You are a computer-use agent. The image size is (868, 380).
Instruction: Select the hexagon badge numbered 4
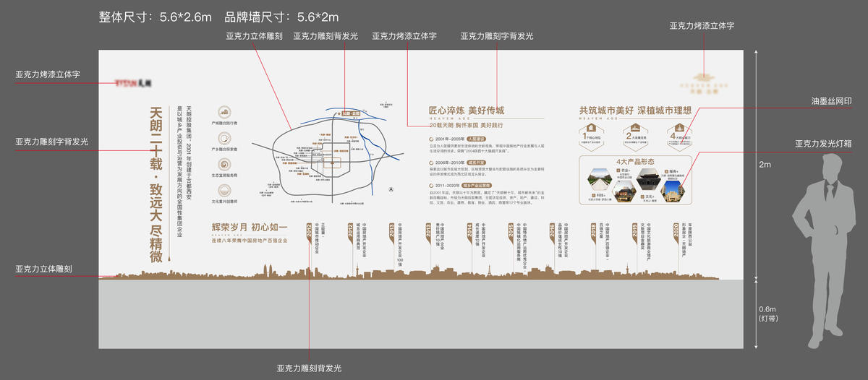tap(680, 136)
